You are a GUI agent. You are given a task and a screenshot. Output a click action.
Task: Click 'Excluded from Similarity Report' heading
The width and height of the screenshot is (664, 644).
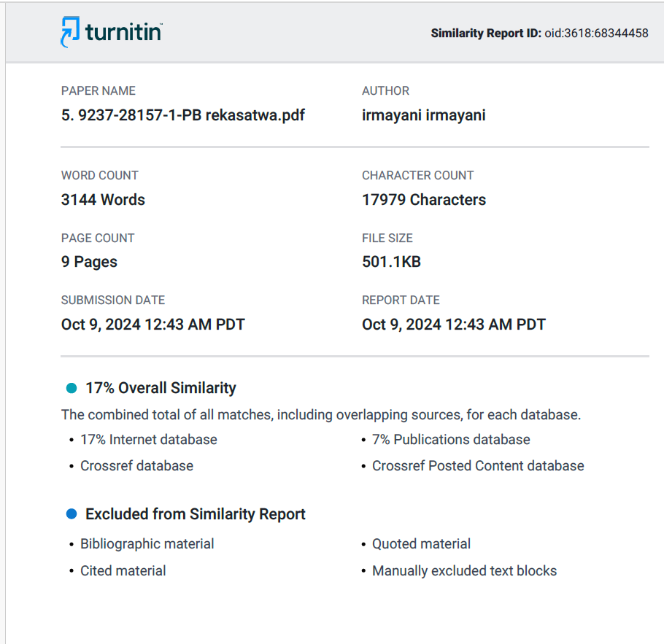pyautogui.click(x=196, y=514)
